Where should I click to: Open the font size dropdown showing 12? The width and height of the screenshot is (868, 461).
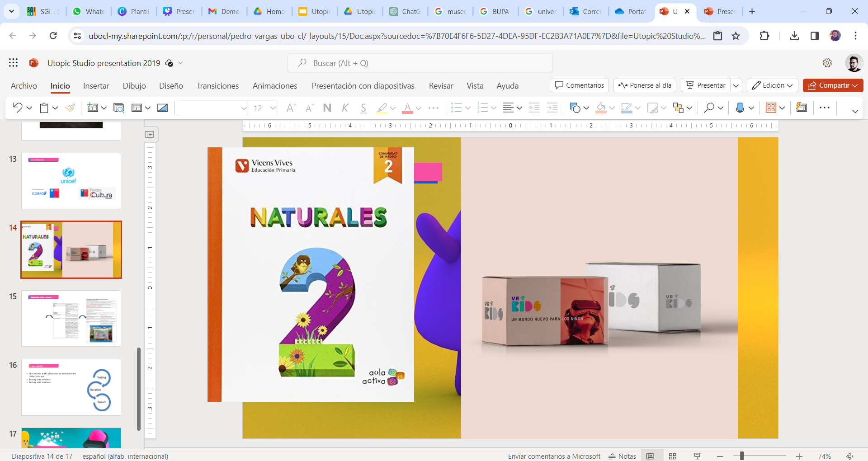(x=273, y=108)
